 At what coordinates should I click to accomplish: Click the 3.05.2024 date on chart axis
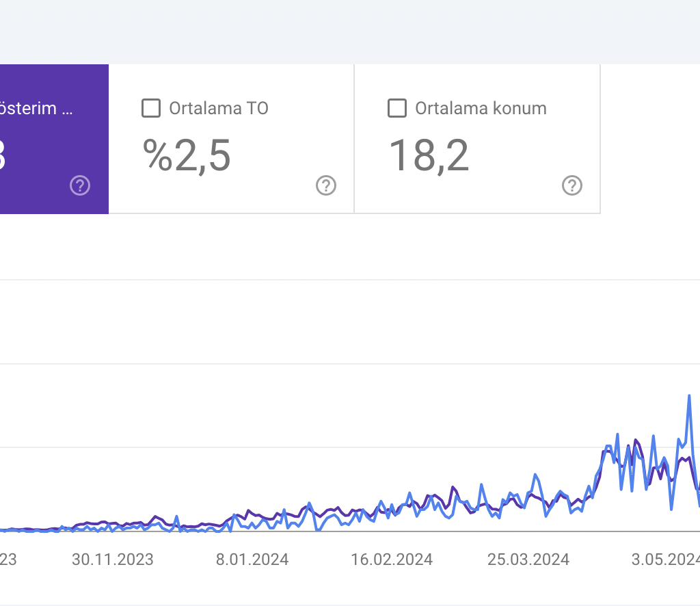664,559
